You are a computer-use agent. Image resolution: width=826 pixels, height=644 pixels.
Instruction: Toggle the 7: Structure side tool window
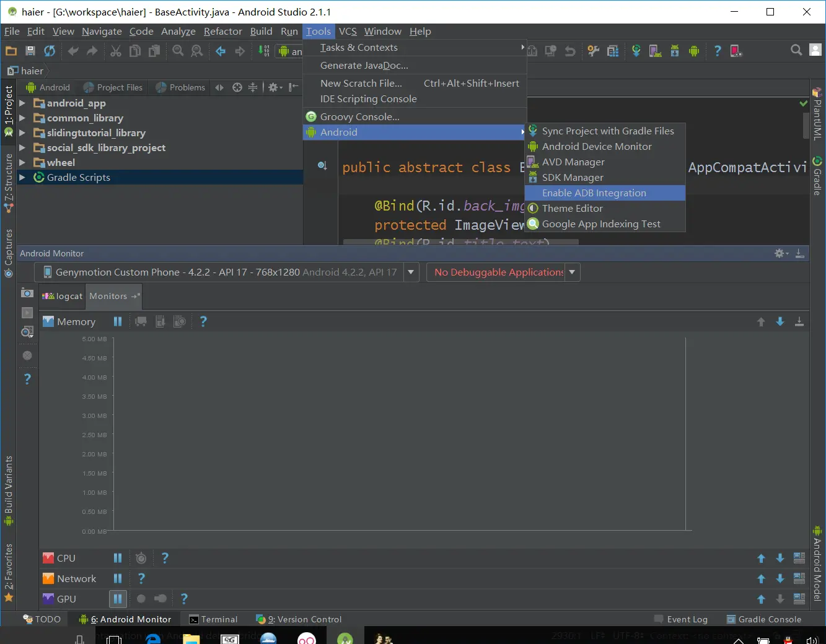click(x=9, y=183)
